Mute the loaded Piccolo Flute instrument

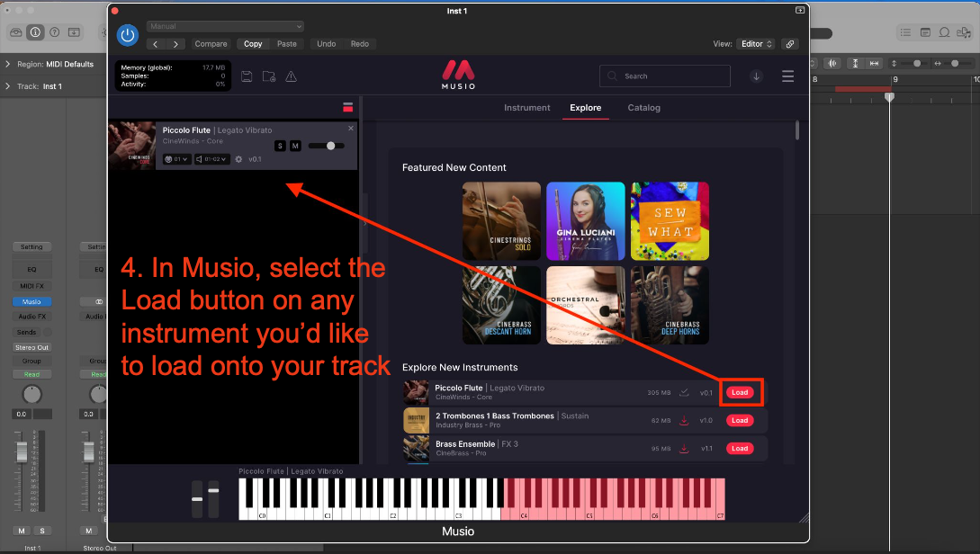(296, 146)
